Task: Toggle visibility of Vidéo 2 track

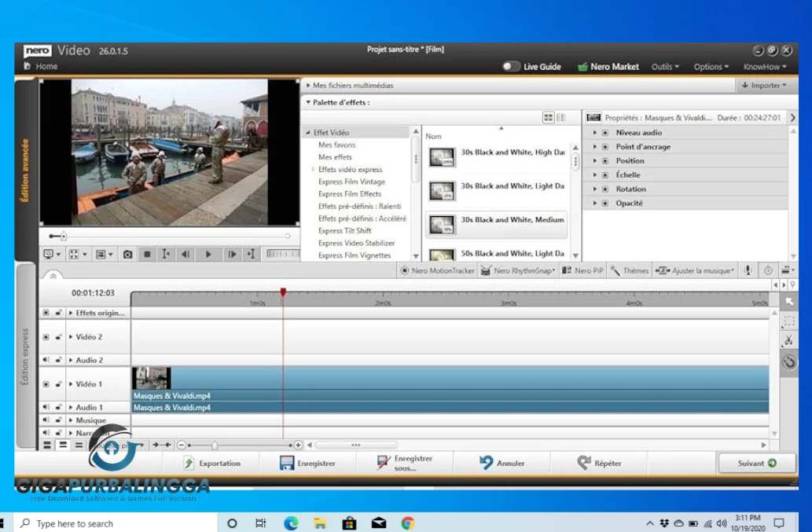Action: 46,337
